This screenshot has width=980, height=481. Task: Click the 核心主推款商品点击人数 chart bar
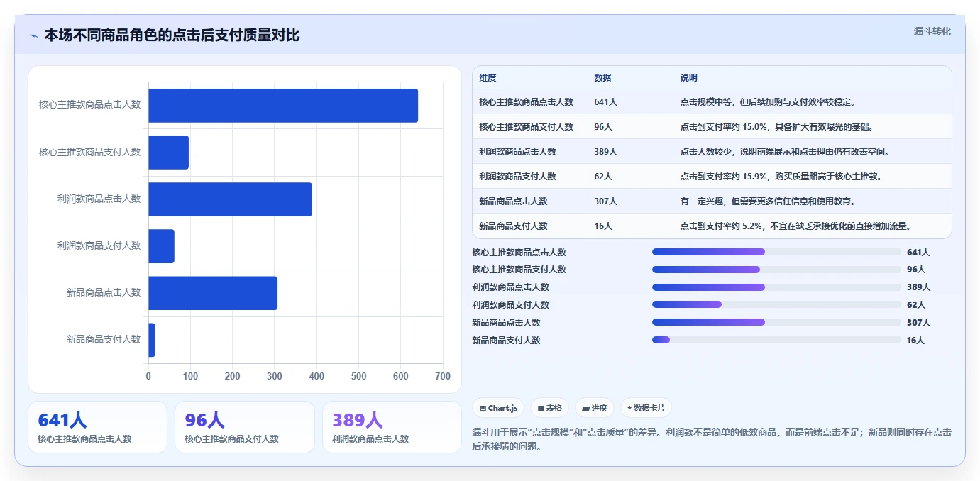pos(283,105)
